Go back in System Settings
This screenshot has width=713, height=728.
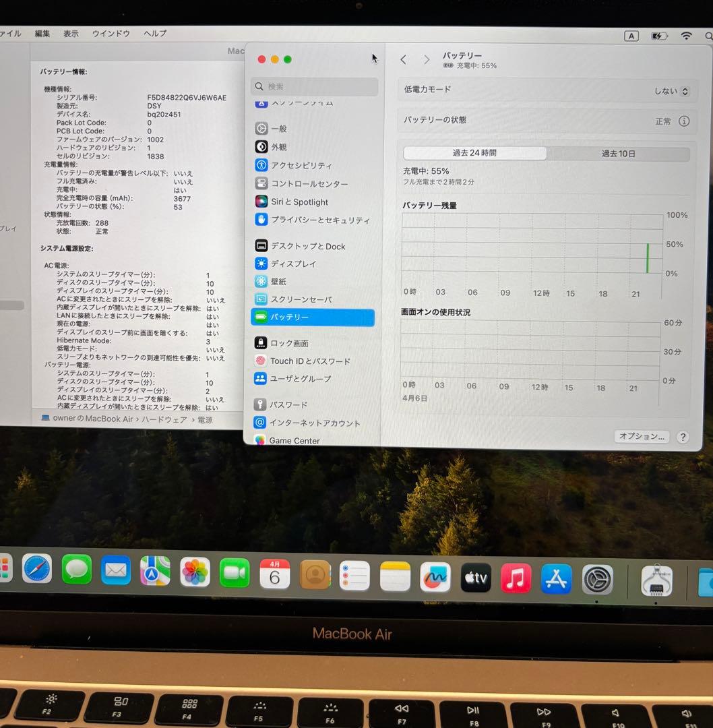[x=403, y=59]
